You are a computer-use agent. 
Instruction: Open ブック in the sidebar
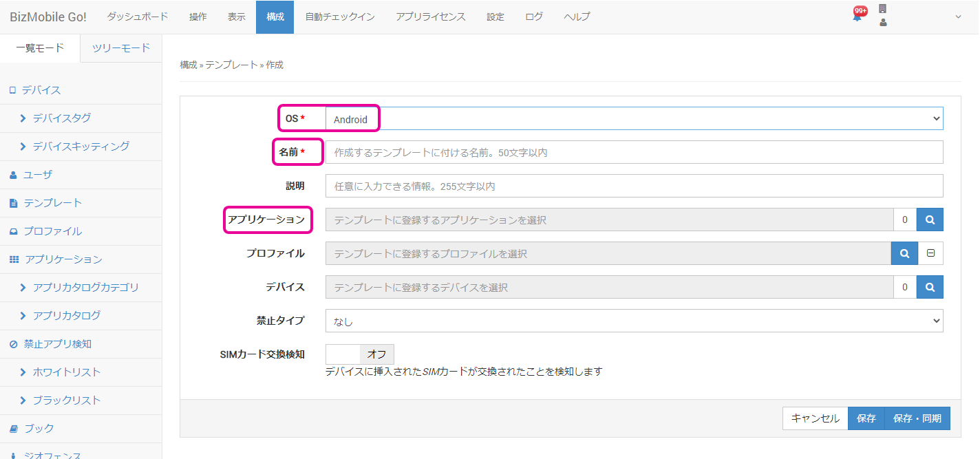[x=39, y=428]
